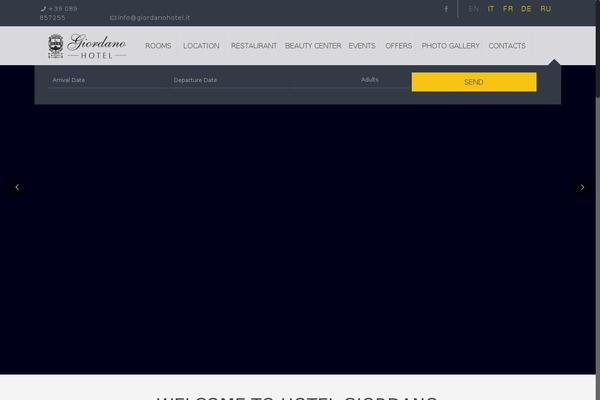Open the Adults selector

point(383,80)
